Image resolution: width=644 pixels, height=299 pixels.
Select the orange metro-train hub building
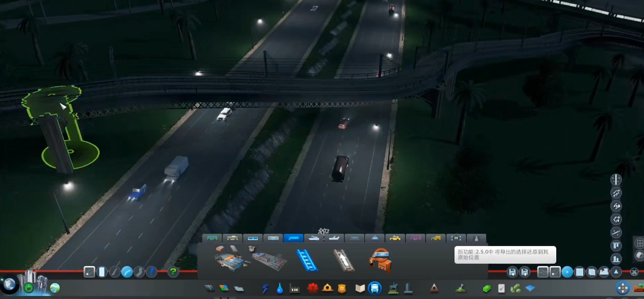[380, 260]
